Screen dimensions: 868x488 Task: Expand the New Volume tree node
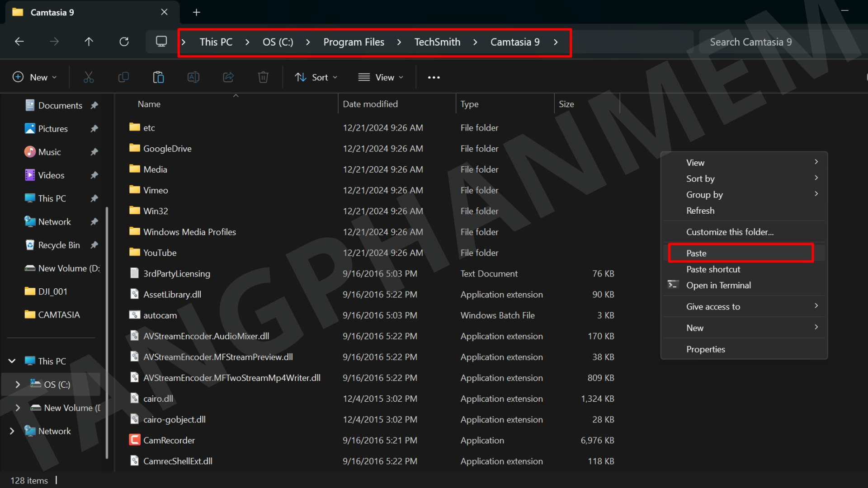click(x=18, y=408)
